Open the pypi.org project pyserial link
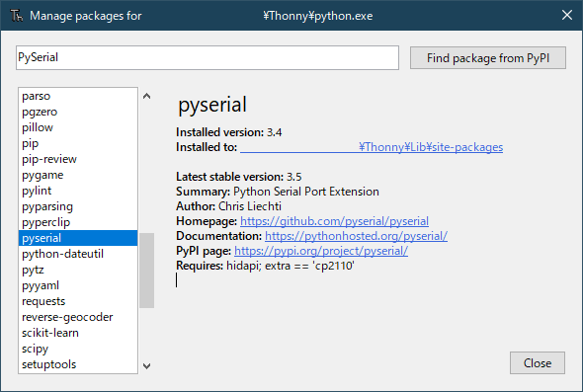 click(x=321, y=251)
